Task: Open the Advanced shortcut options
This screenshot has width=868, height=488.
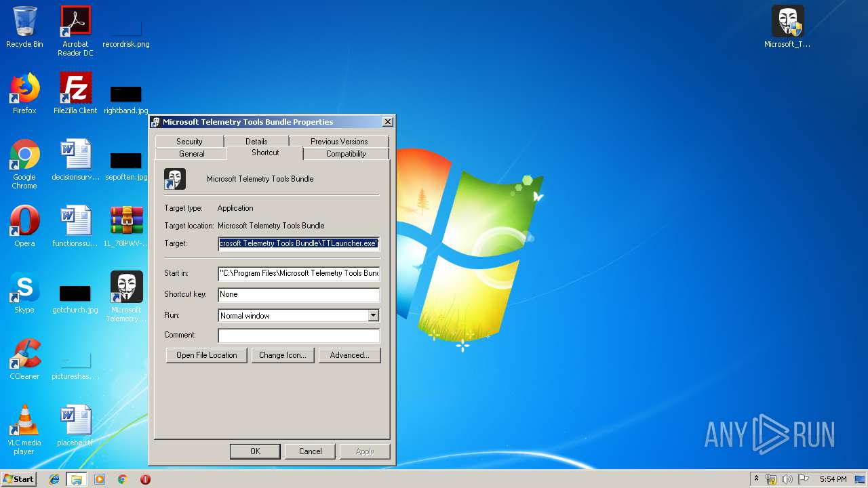Action: (x=349, y=355)
